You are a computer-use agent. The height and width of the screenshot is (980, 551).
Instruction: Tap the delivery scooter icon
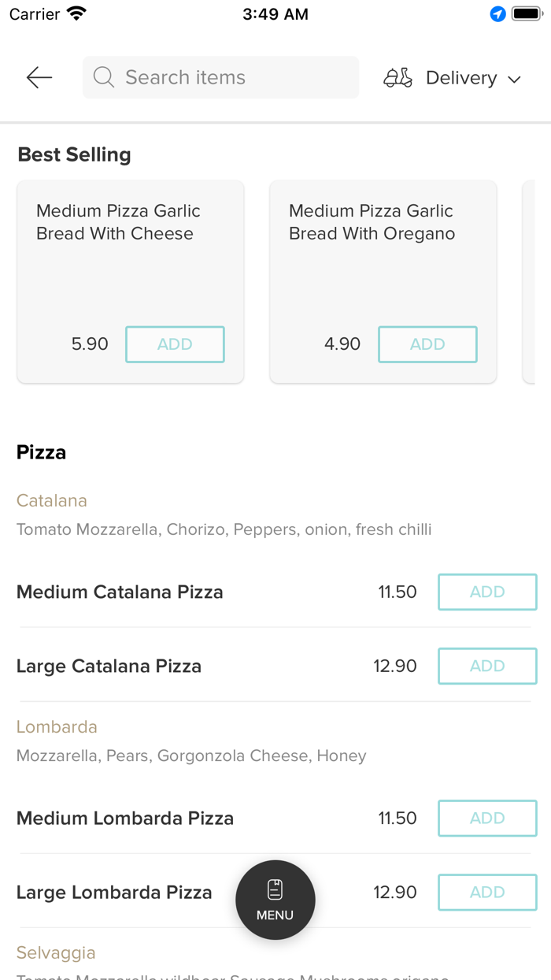(398, 77)
